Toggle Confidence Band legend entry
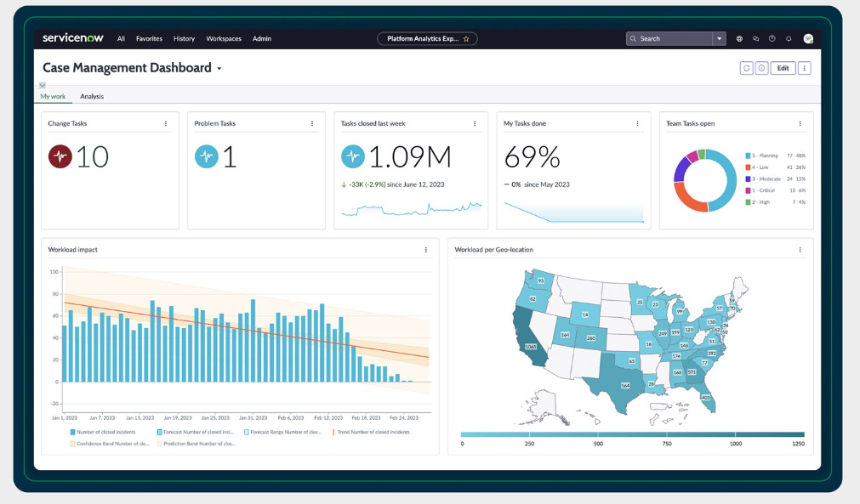This screenshot has width=860, height=504. coord(73,444)
